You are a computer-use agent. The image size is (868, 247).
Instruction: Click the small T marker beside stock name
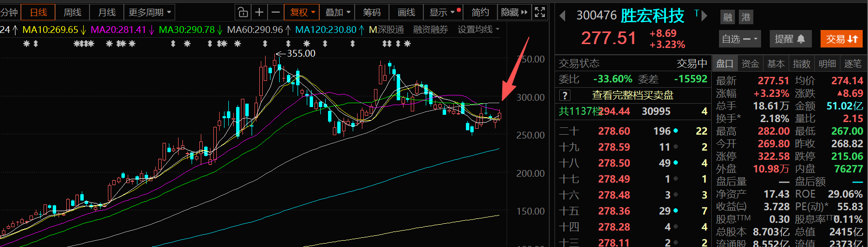(x=696, y=13)
